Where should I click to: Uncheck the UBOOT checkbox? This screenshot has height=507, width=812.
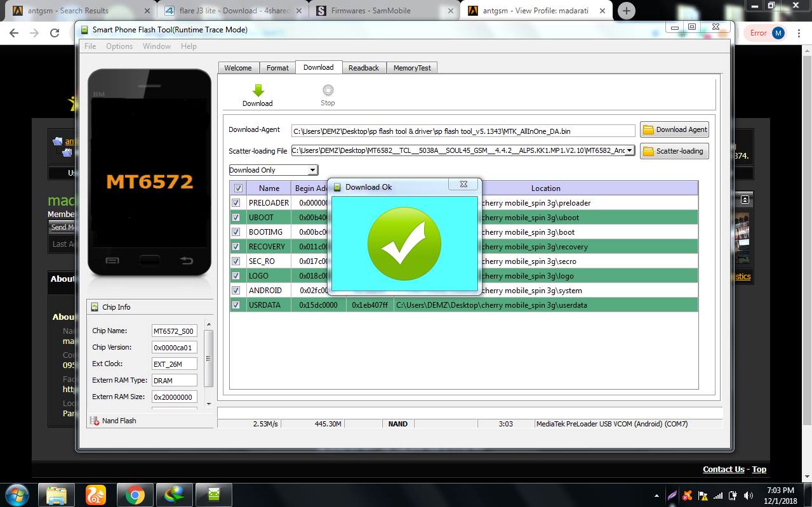(236, 218)
